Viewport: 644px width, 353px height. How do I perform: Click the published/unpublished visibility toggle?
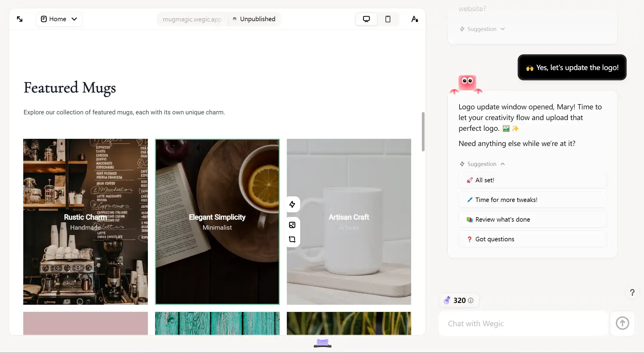(x=254, y=19)
